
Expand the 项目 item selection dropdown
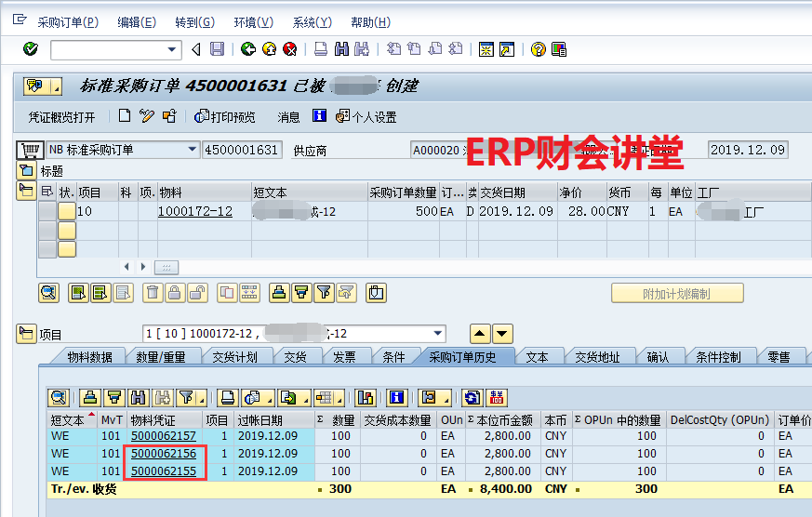(x=438, y=334)
